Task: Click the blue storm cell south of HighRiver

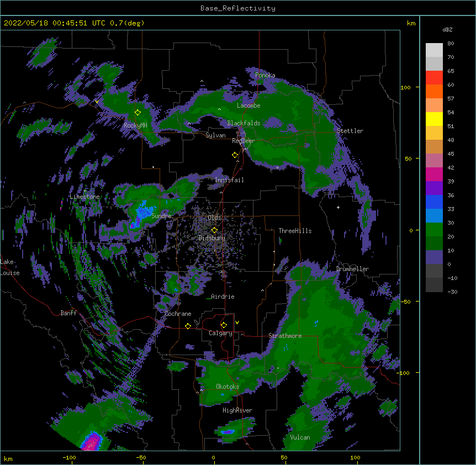Action: click(x=228, y=432)
